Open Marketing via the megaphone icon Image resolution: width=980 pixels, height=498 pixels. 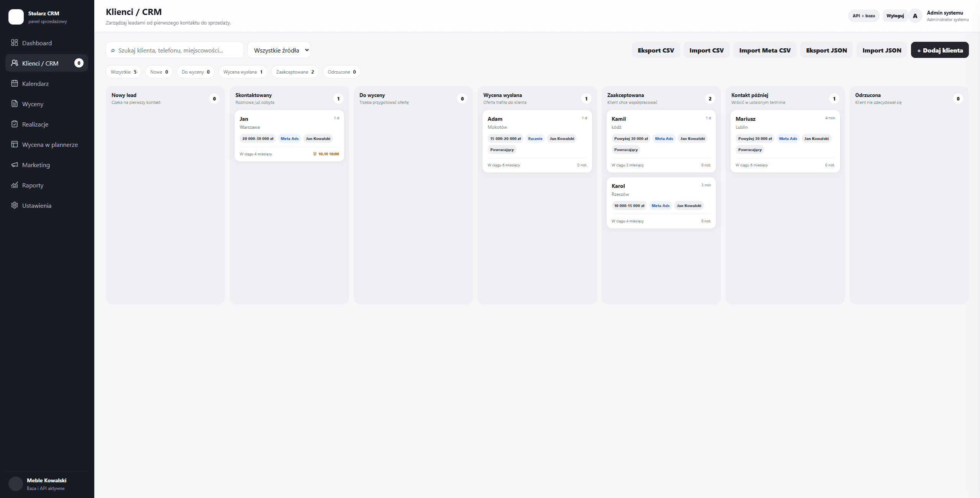(15, 164)
